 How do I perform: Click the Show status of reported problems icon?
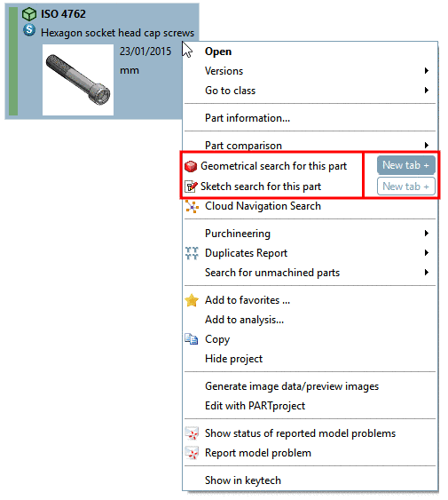[x=192, y=433]
